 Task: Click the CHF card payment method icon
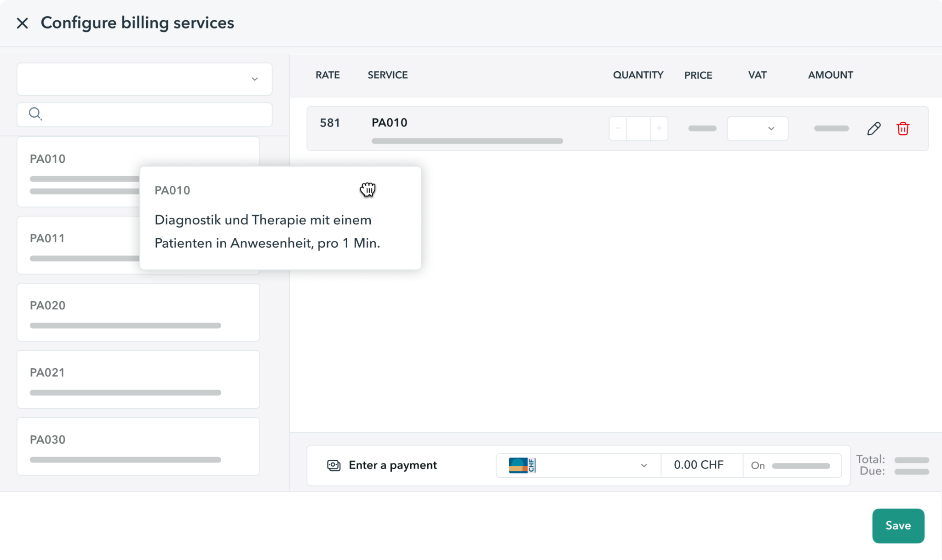tap(522, 465)
